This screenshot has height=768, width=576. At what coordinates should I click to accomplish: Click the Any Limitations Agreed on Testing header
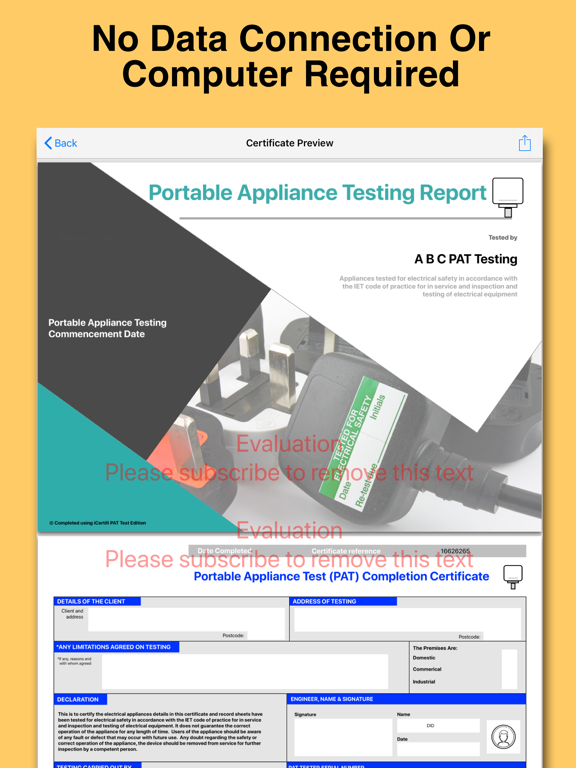(x=117, y=647)
